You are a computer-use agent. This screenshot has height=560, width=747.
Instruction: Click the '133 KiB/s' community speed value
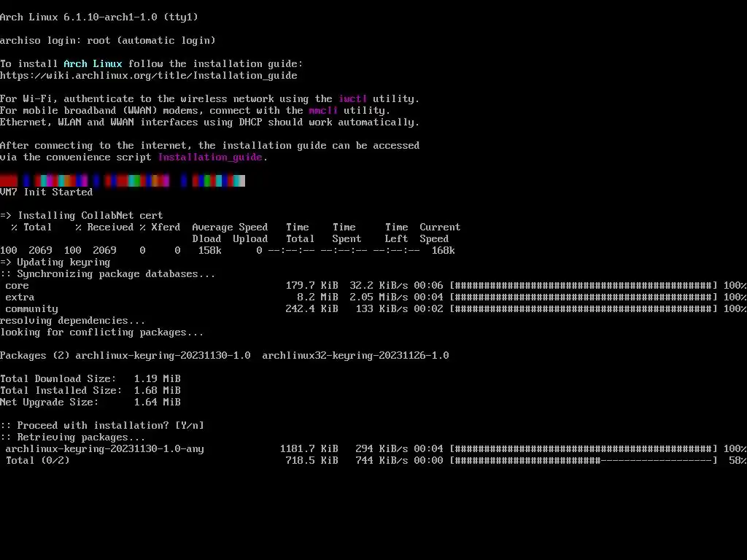[382, 309]
